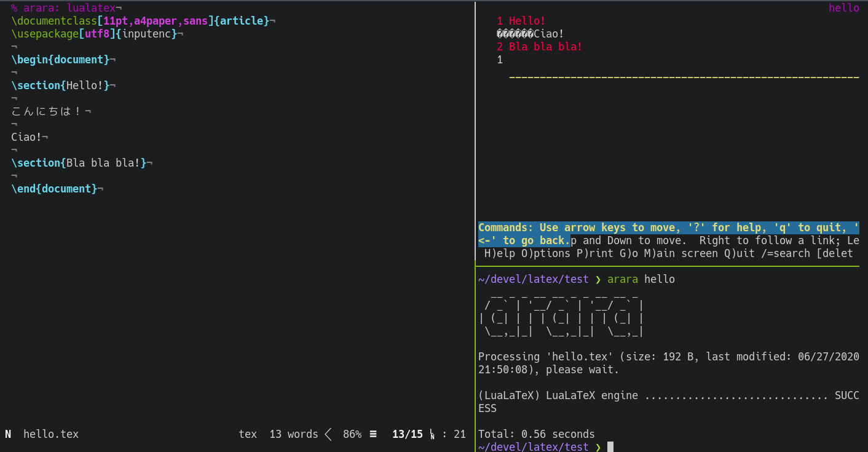Click the terminal cursor at bottom prompt
The height and width of the screenshot is (452, 868).
pos(610,447)
